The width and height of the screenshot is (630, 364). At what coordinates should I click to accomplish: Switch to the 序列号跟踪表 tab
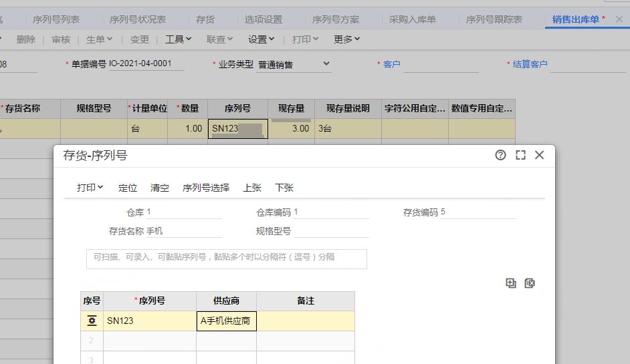point(494,19)
